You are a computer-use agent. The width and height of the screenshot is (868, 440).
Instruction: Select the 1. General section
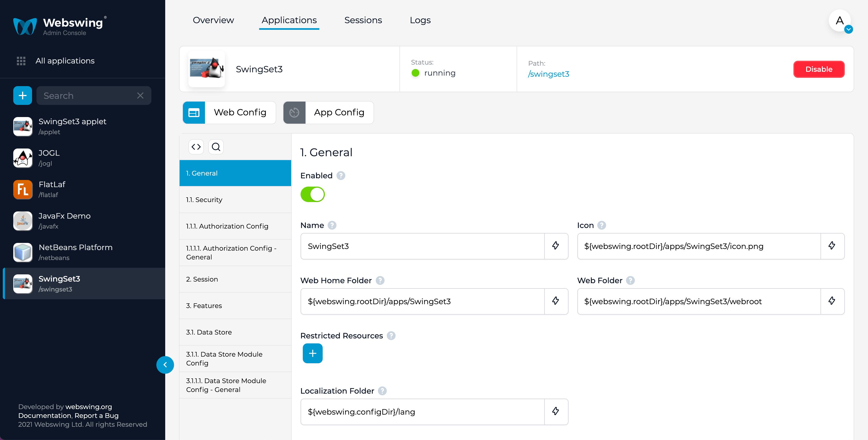click(x=235, y=173)
